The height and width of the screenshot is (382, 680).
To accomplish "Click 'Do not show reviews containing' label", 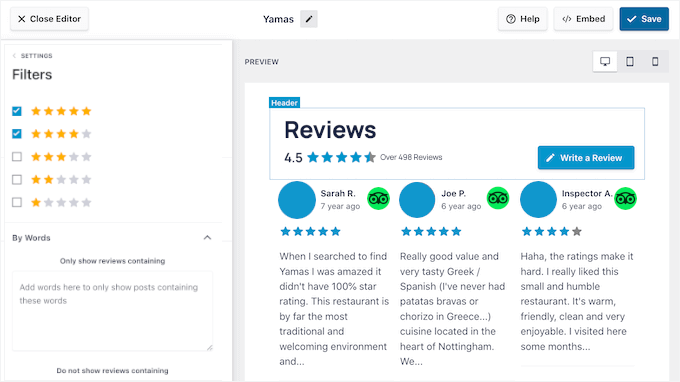I will 112,371.
